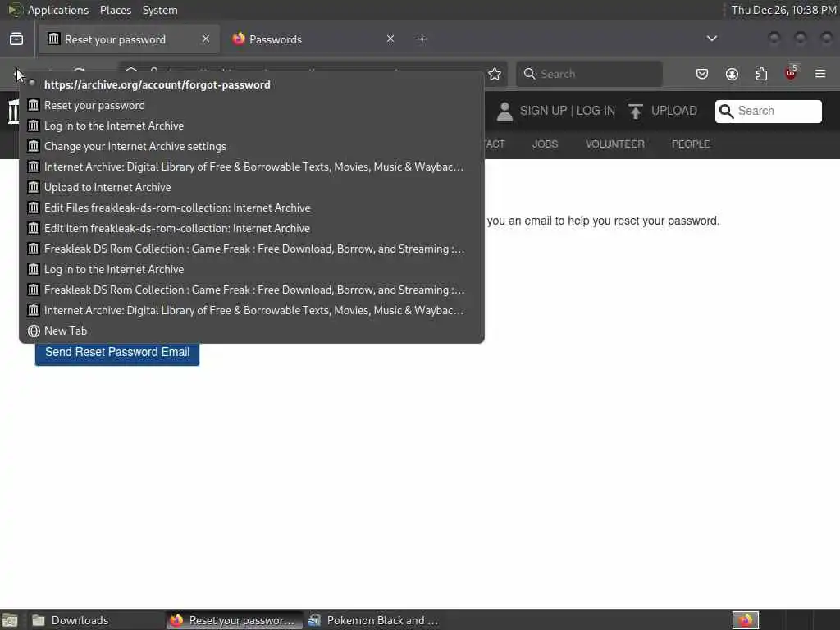
Task: Open the Applications menu
Action: tap(58, 10)
